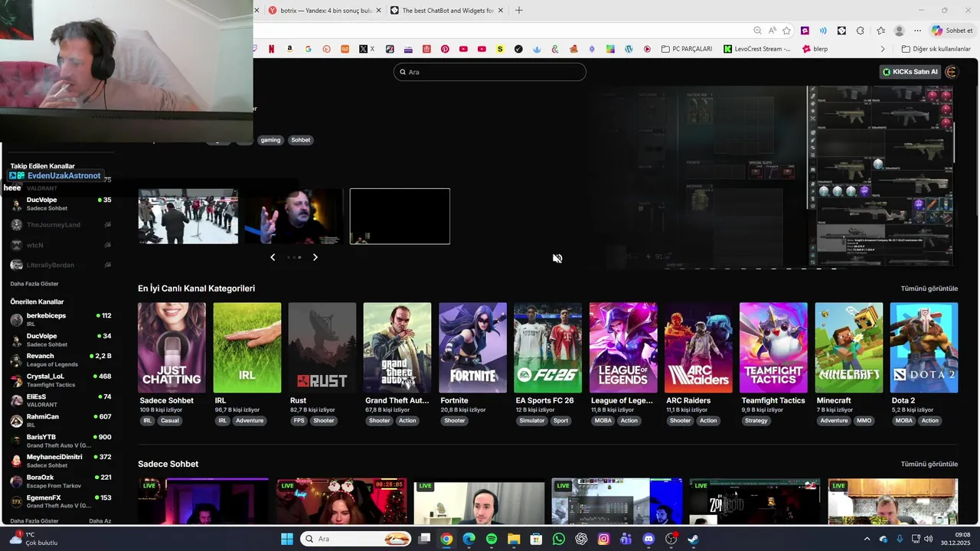Open Steam from the taskbar
Image resolution: width=980 pixels, height=551 pixels.
693,539
